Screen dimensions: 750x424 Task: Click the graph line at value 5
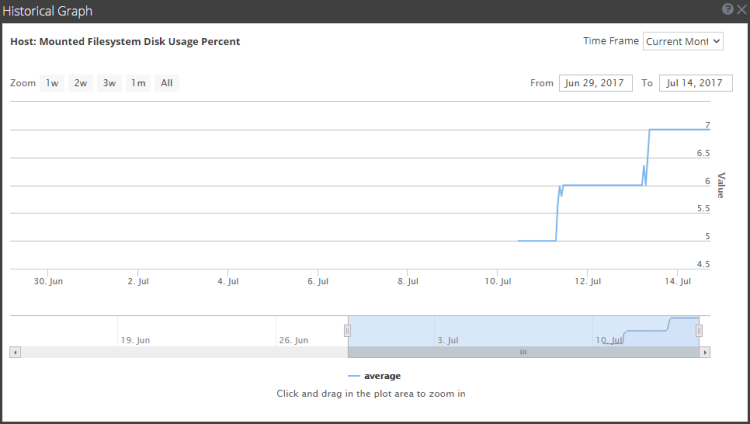536,241
